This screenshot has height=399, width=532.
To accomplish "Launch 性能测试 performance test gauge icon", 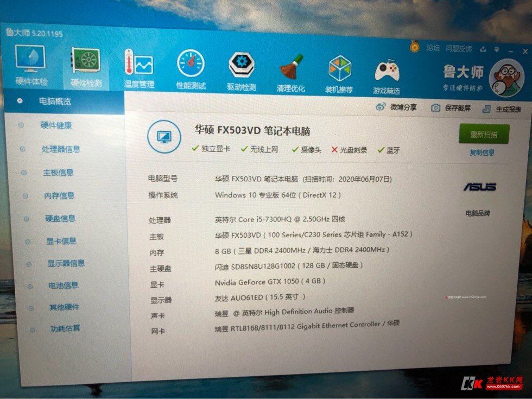I will click(x=191, y=69).
